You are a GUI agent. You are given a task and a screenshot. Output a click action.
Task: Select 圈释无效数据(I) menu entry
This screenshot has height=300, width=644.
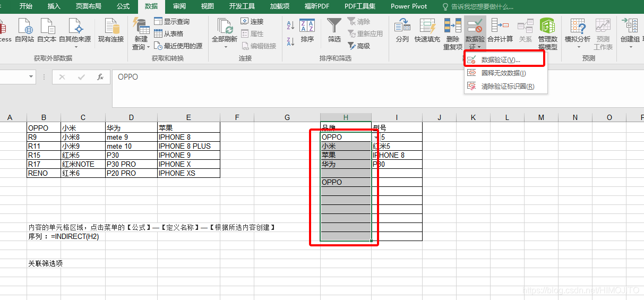[x=505, y=73]
